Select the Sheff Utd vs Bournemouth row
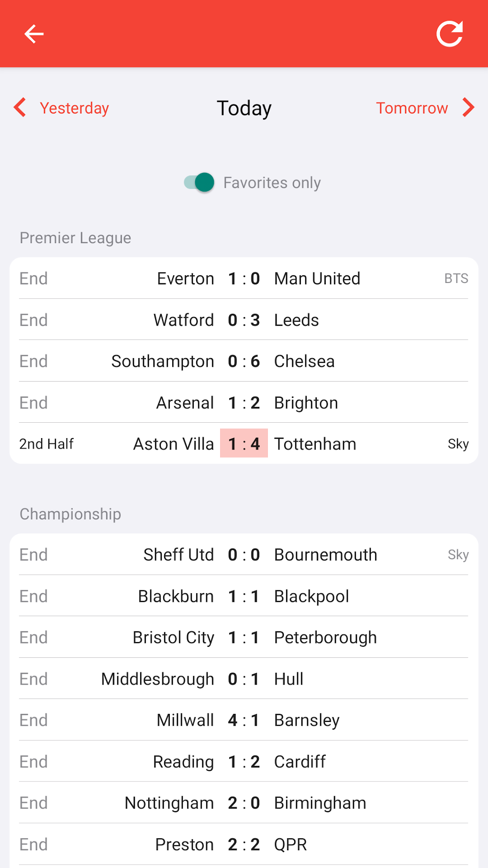This screenshot has height=868, width=488. pyautogui.click(x=244, y=555)
